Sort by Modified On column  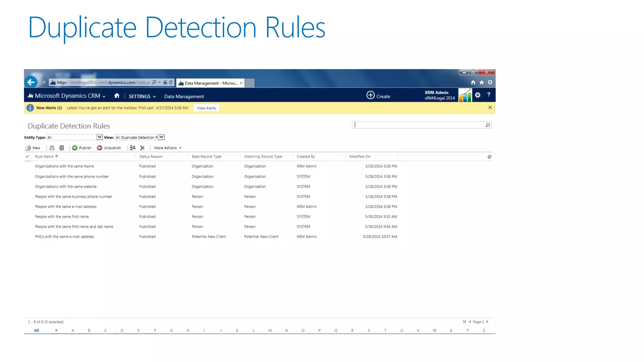point(360,156)
